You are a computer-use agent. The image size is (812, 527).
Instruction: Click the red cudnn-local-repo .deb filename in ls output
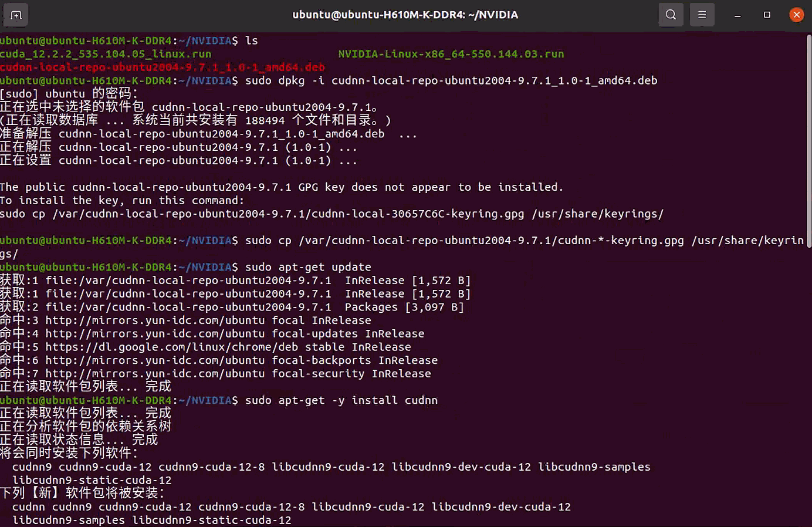tap(163, 67)
